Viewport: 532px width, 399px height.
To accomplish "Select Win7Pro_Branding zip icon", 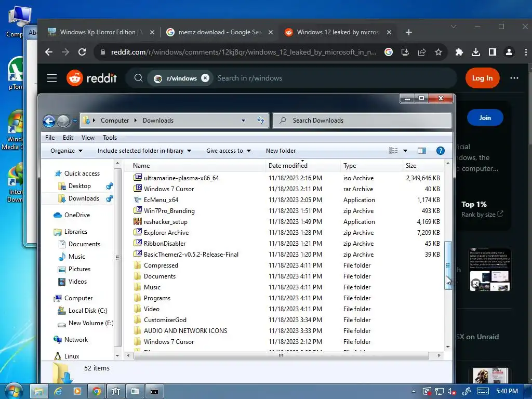I will [138, 210].
